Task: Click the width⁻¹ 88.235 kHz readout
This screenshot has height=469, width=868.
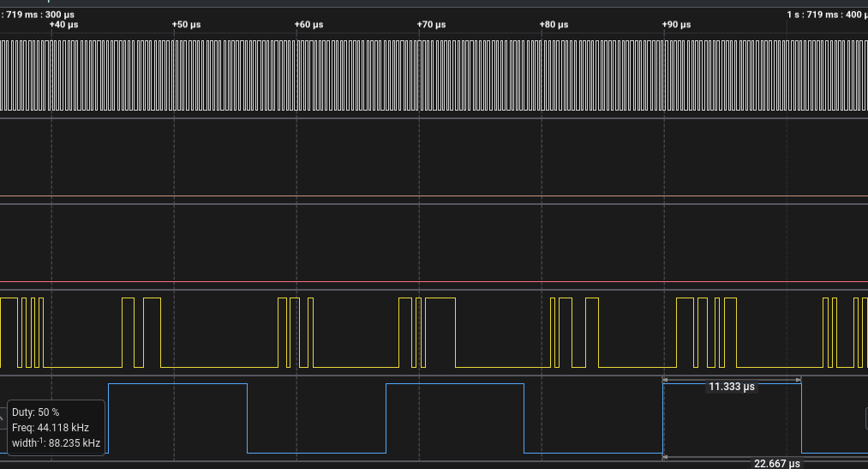Action: pyautogui.click(x=56, y=443)
